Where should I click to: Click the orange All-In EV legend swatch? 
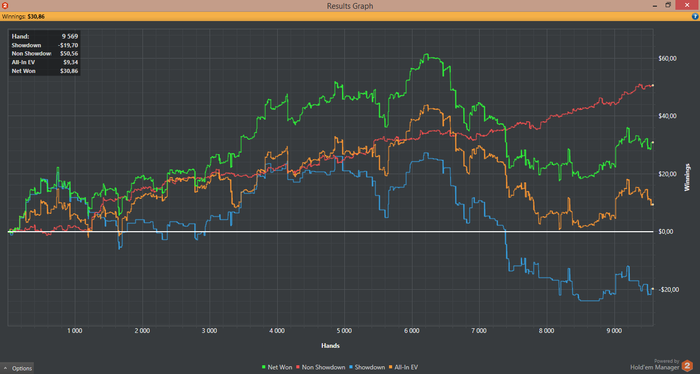pyautogui.click(x=391, y=367)
